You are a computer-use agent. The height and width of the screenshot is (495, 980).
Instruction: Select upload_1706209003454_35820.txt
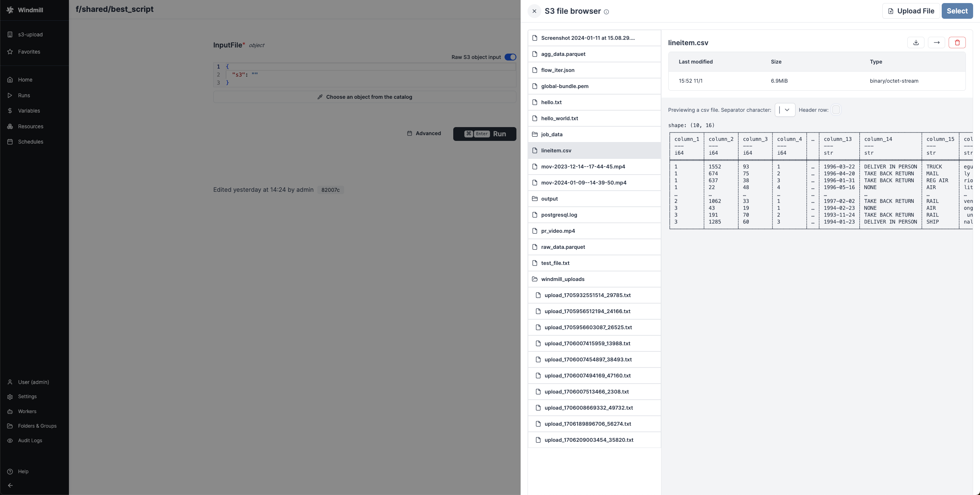[x=594, y=440]
